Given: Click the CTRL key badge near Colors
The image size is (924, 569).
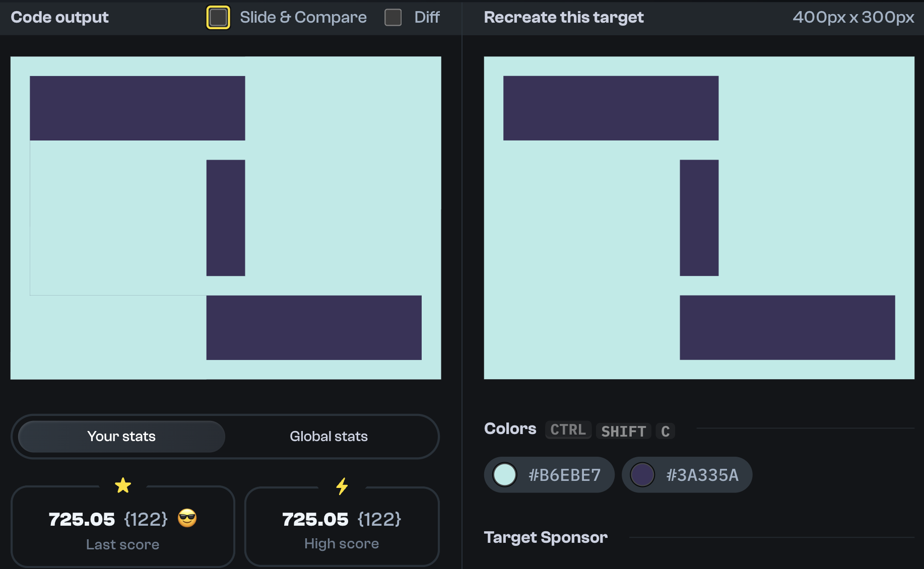Looking at the screenshot, I should (x=568, y=430).
